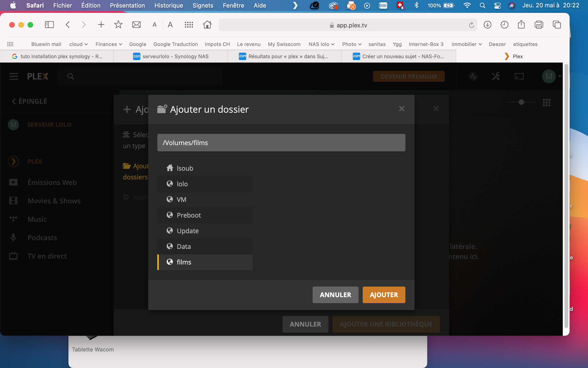
Task: Open the Finances bookmarks dropdown
Action: tap(109, 44)
